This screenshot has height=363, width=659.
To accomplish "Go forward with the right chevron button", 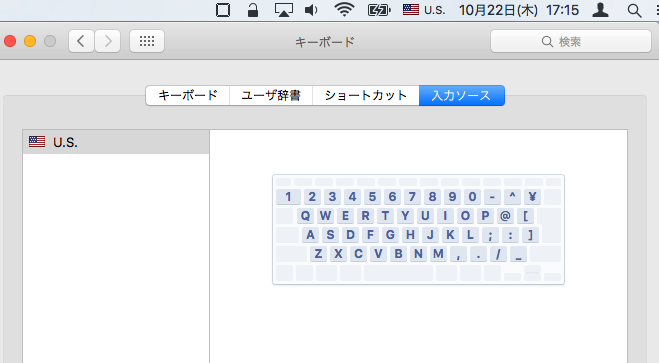I will pyautogui.click(x=108, y=41).
